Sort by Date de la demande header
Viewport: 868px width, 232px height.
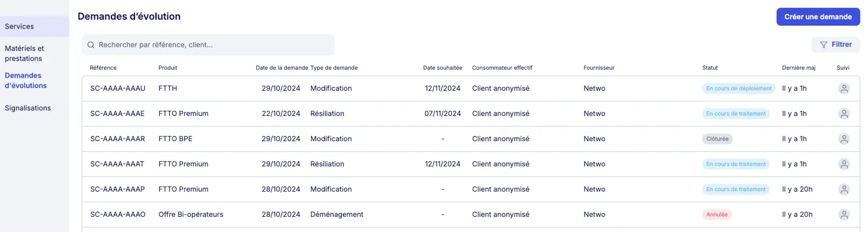point(282,68)
